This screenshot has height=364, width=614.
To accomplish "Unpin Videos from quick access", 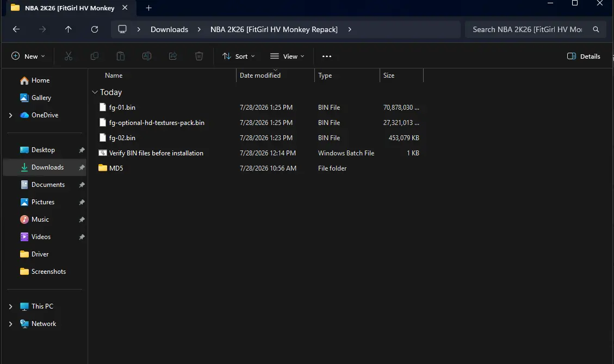I will (82, 237).
